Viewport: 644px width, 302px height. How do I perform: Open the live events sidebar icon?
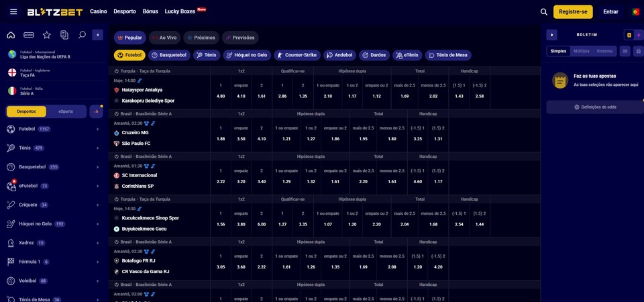click(x=29, y=35)
